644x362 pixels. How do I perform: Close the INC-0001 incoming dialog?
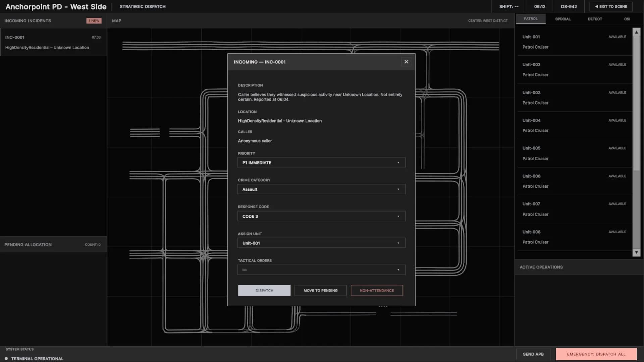click(406, 62)
